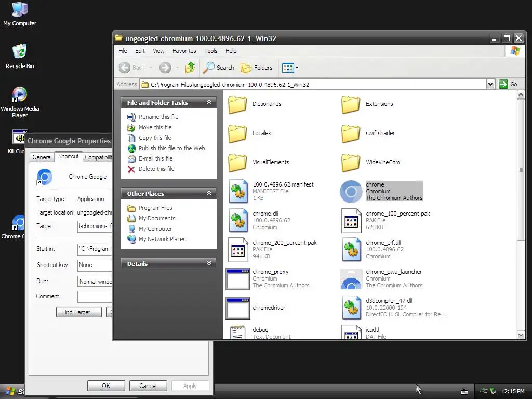Click the Go button beside address bar
532x399 pixels.
(508, 84)
